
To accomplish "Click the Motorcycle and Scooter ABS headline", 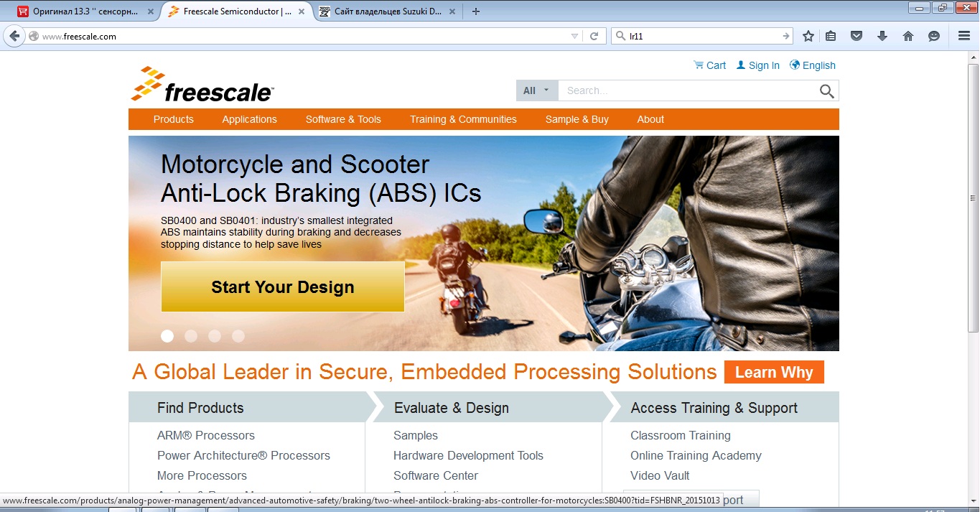I will [x=321, y=179].
